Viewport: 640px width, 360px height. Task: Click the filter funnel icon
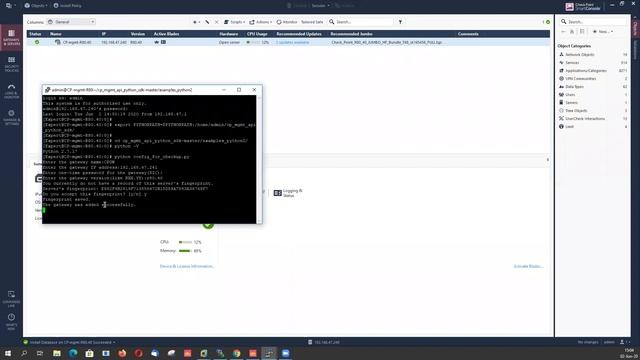click(x=400, y=22)
